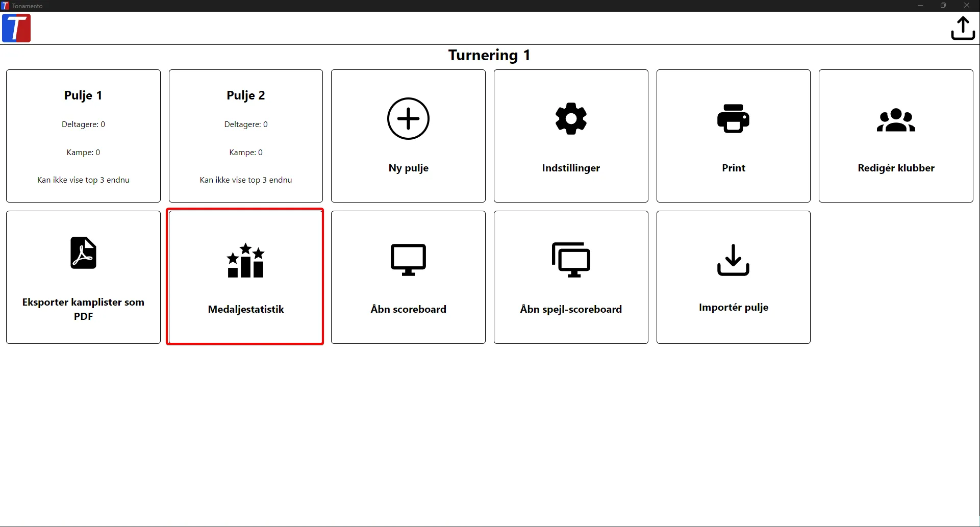Image resolution: width=980 pixels, height=527 pixels.
Task: Open the Indstillinger gear icon
Action: (x=571, y=118)
